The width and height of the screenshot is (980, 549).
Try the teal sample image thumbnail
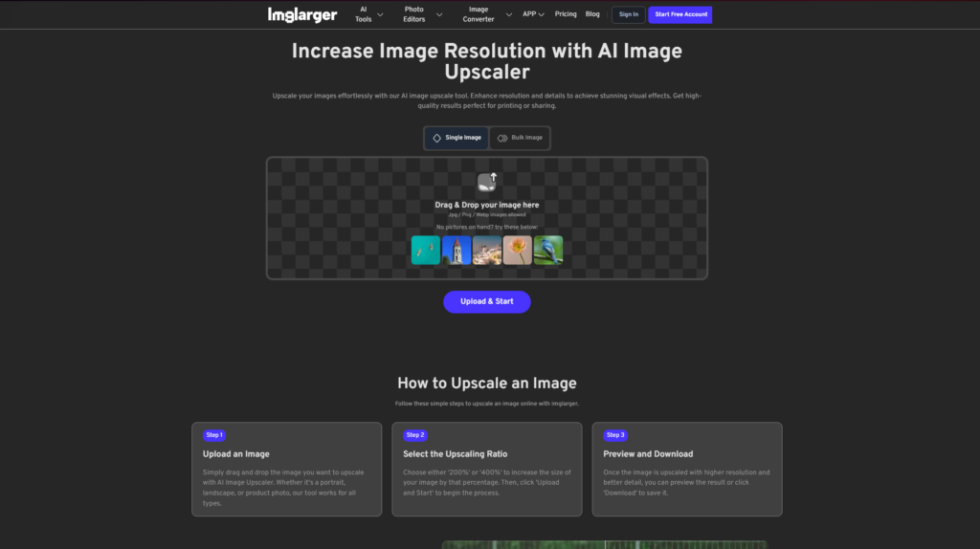426,250
